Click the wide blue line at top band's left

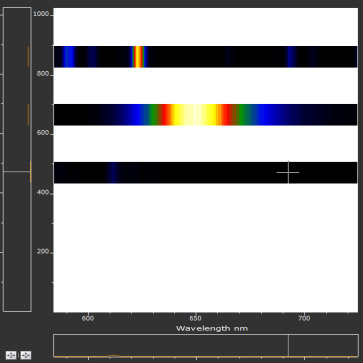tap(69, 57)
